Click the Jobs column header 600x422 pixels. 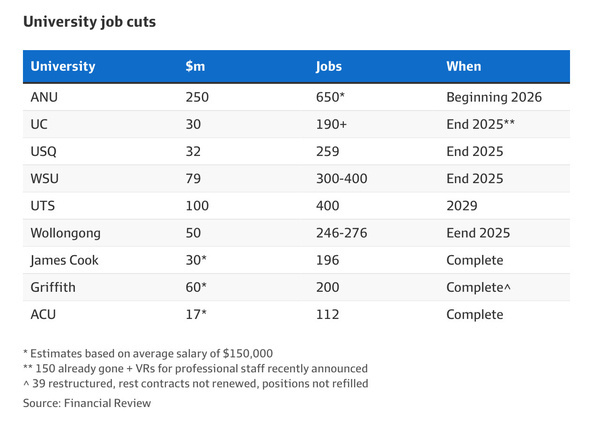(331, 67)
